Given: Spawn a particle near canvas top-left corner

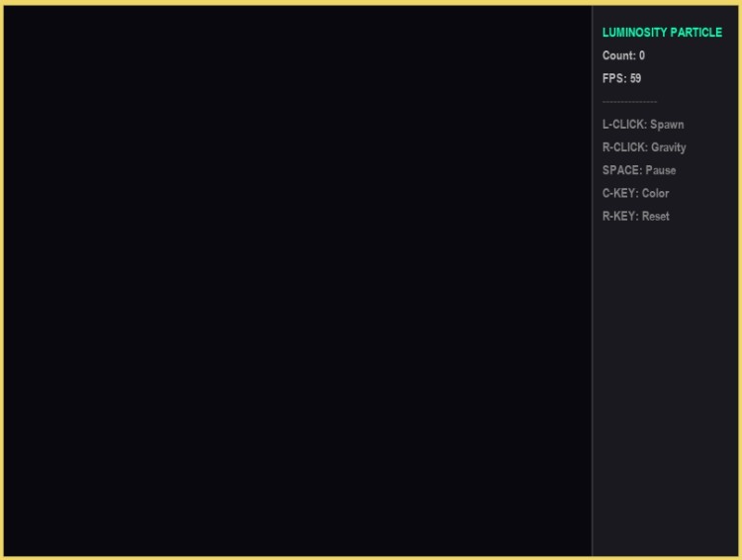Looking at the screenshot, I should 25,25.
